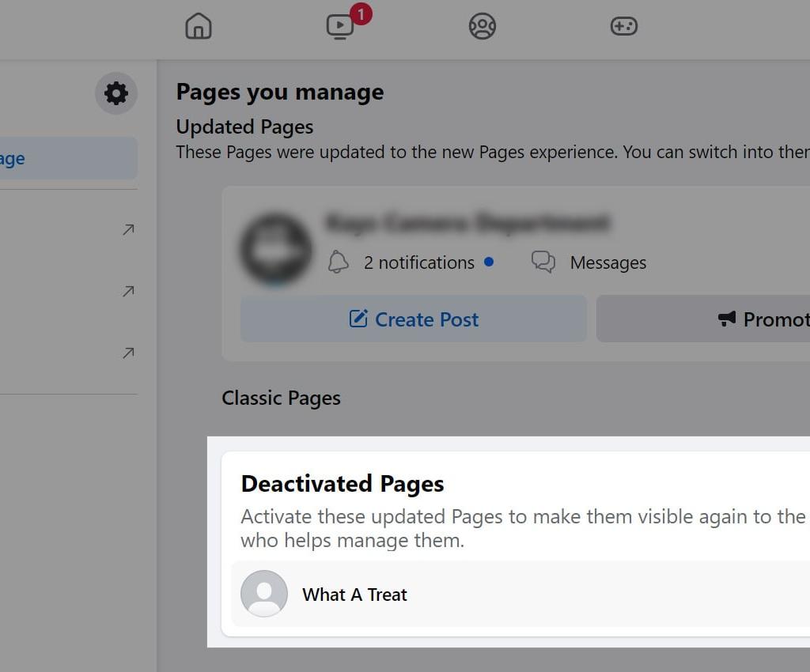Open the bottom external-link arrow in sidebar
Image resolution: width=810 pixels, height=672 pixels.
point(128,353)
